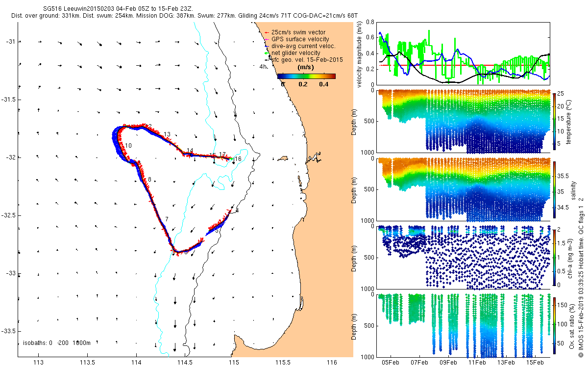The image size is (588, 368).
Task: Click longitude tick label 113.5
Action: click(87, 363)
